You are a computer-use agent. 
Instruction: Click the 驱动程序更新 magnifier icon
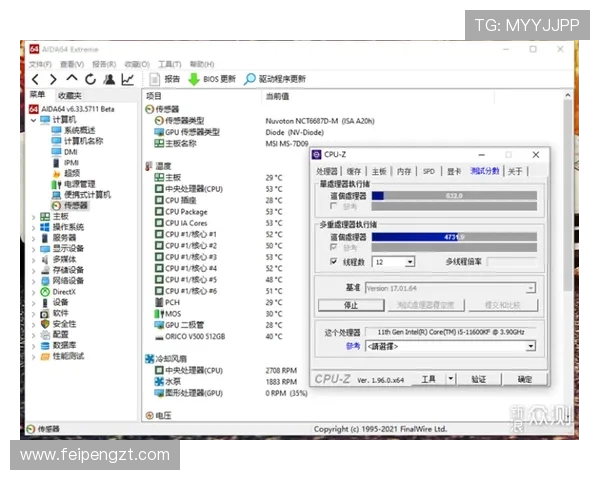click(249, 79)
